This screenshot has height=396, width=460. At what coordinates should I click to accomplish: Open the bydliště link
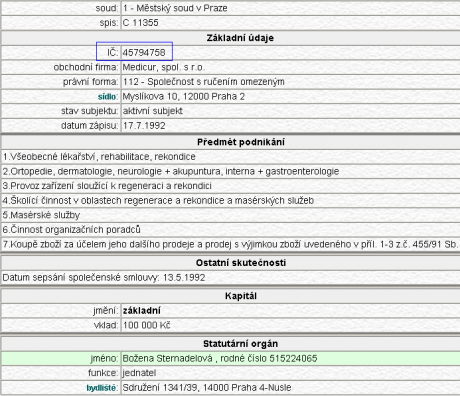click(101, 388)
